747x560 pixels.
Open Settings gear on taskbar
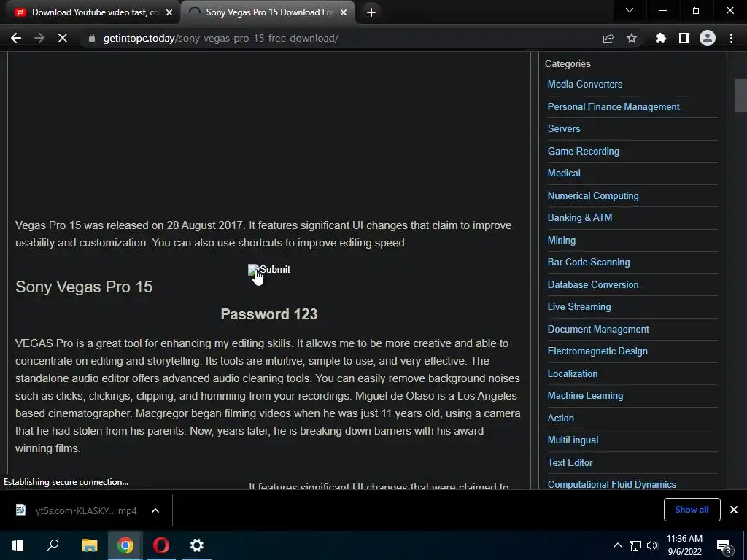tap(197, 545)
